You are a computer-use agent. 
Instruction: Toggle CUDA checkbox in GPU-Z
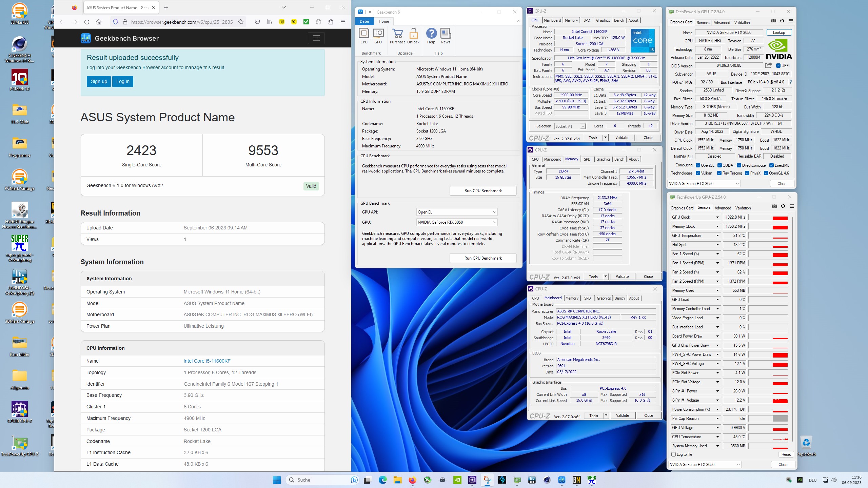point(719,165)
